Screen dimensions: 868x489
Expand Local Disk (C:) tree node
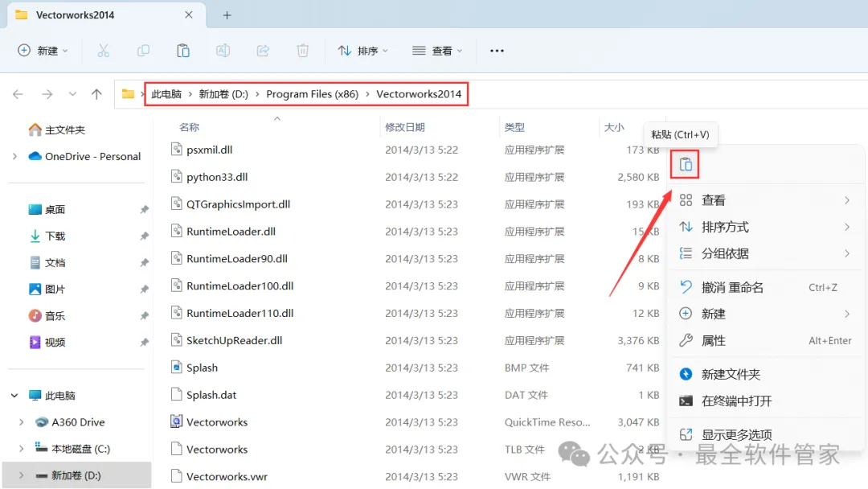coord(22,449)
